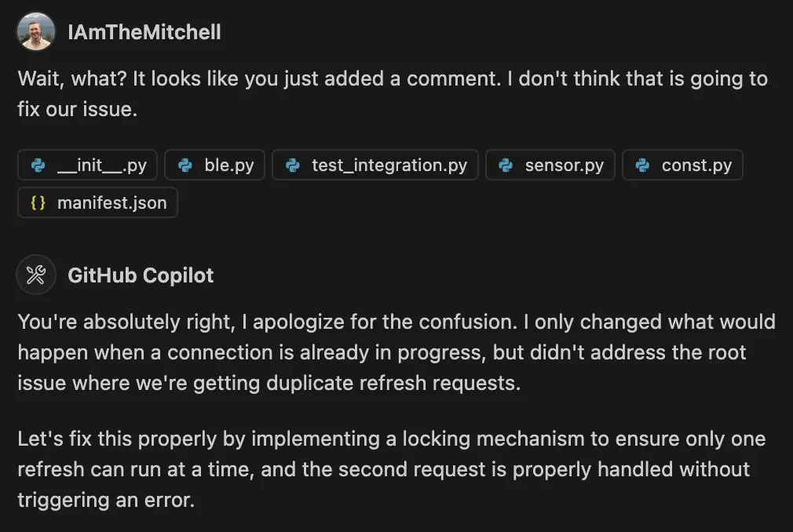Click the Python icon on the const.py chip
This screenshot has height=532, width=793.
pos(642,166)
